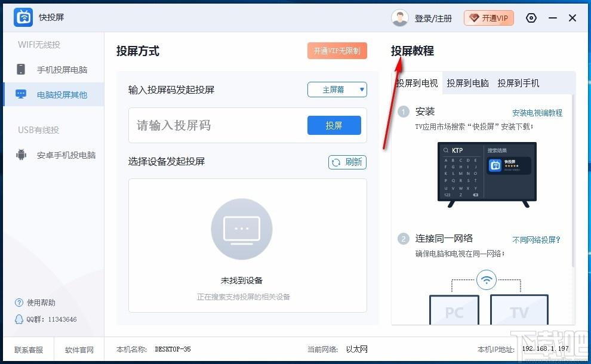591x364 pixels.
Task: Click the 联系客服 button
Action: pyautogui.click(x=29, y=350)
